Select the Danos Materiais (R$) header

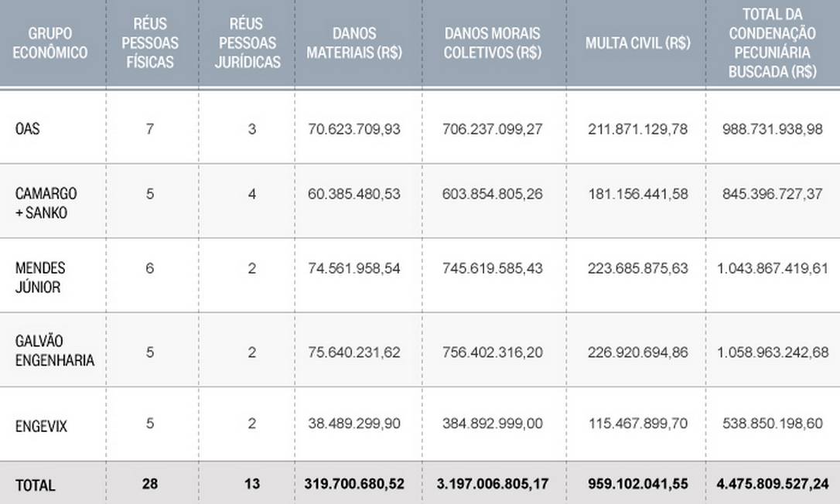click(355, 43)
